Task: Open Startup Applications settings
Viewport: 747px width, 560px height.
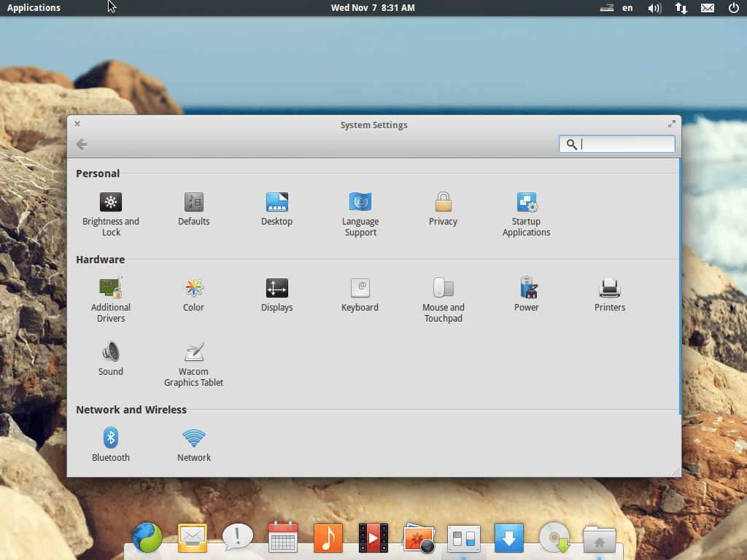Action: pos(527,214)
